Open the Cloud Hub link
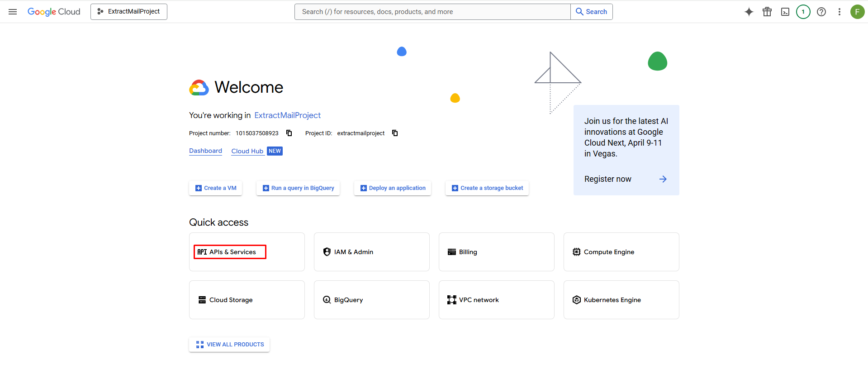 [247, 151]
